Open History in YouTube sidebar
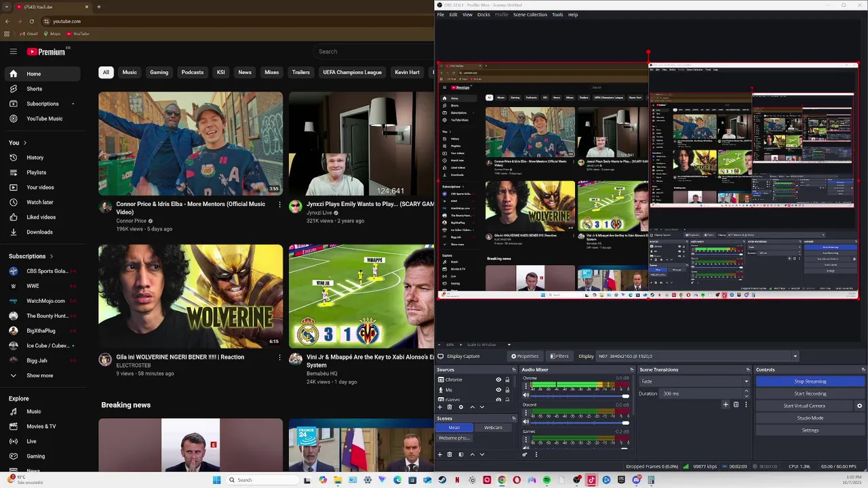 tap(42, 157)
